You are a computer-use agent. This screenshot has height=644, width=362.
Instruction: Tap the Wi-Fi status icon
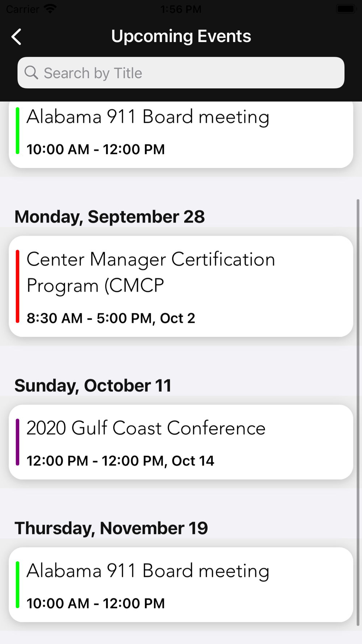pos(50,9)
